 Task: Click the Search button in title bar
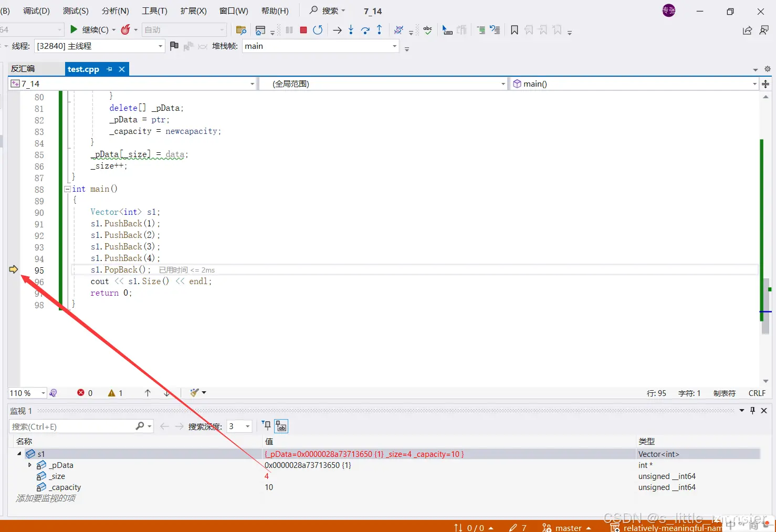pos(328,11)
